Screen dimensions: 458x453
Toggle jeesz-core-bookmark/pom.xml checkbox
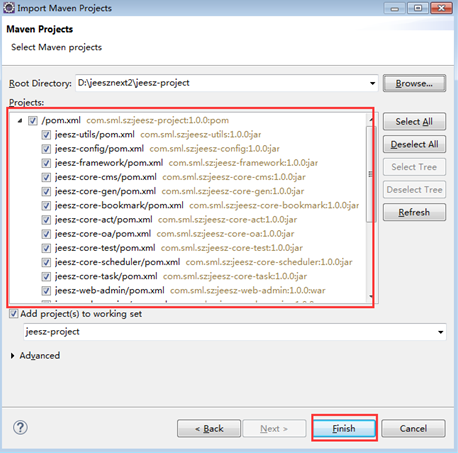tap(46, 205)
